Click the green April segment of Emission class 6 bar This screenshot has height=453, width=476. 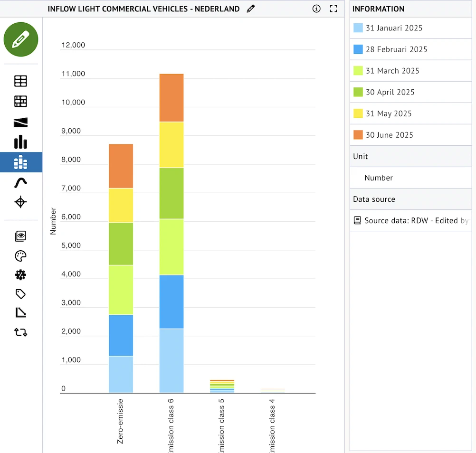coord(171,193)
